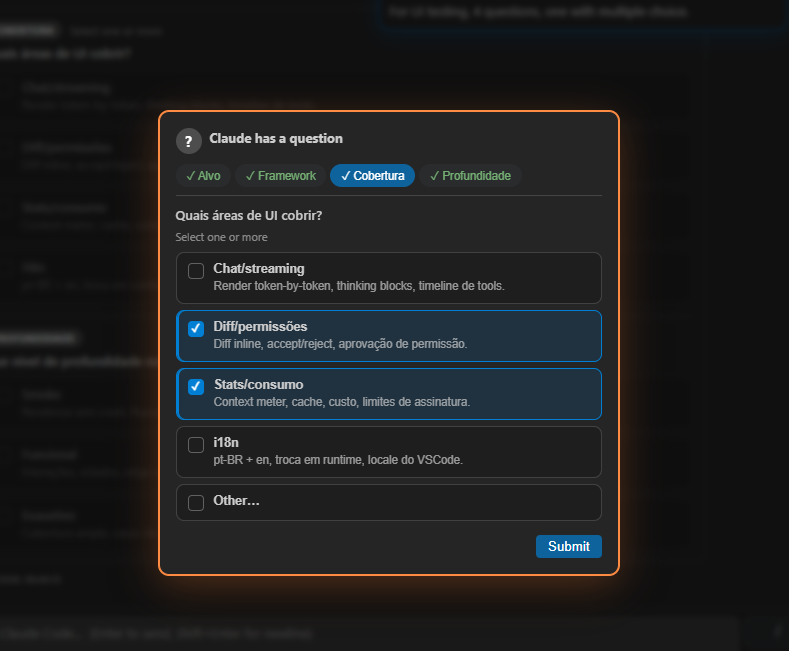Tick the Other… checkbox
Viewport: 789px width, 651px height.
[196, 503]
